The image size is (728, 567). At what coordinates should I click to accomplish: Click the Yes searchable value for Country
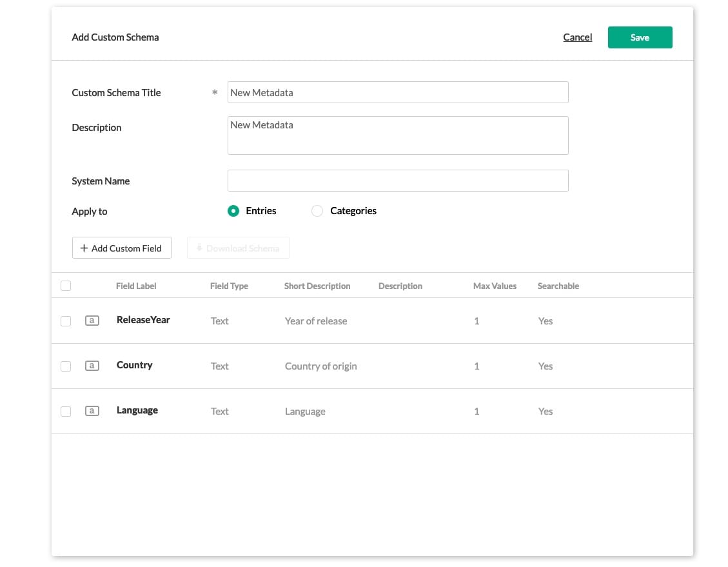(x=545, y=366)
